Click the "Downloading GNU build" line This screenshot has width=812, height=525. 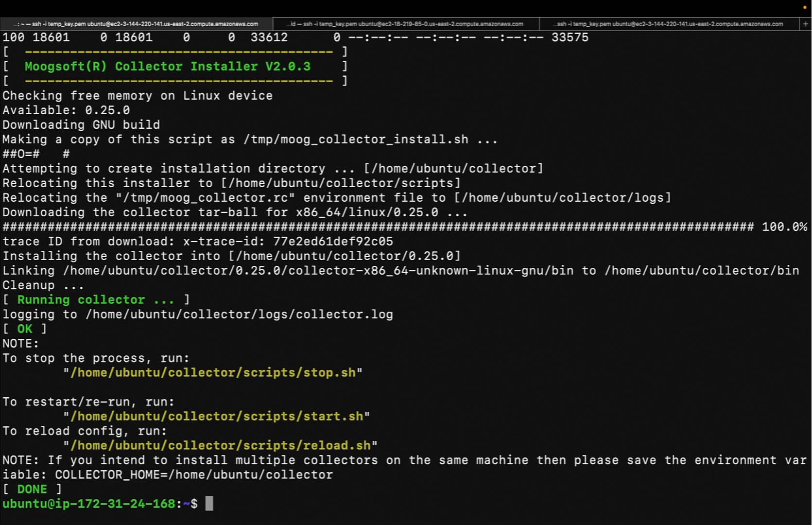click(81, 125)
